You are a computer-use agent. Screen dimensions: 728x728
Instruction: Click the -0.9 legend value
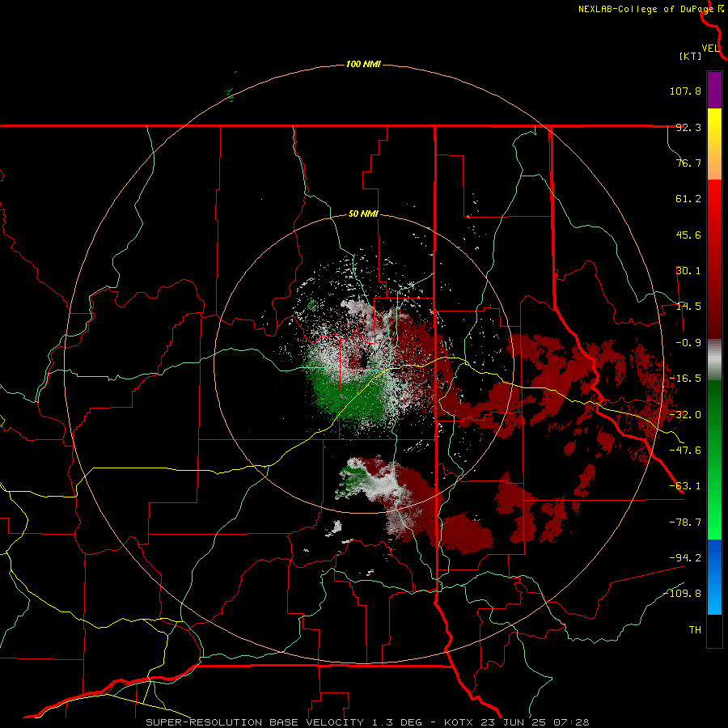pyautogui.click(x=688, y=343)
